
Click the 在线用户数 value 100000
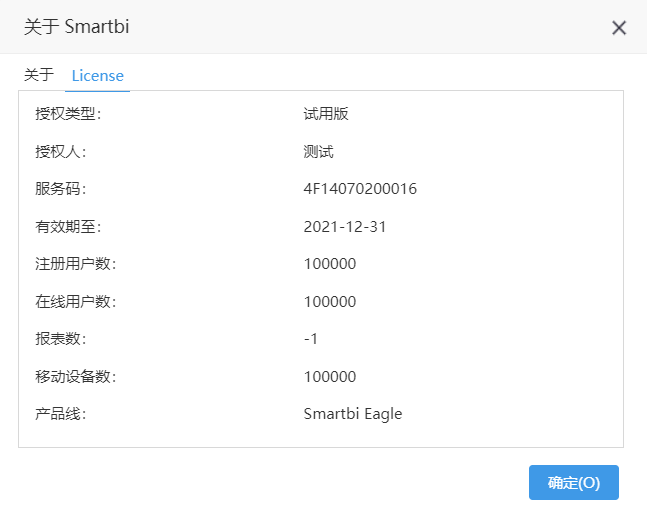330,302
